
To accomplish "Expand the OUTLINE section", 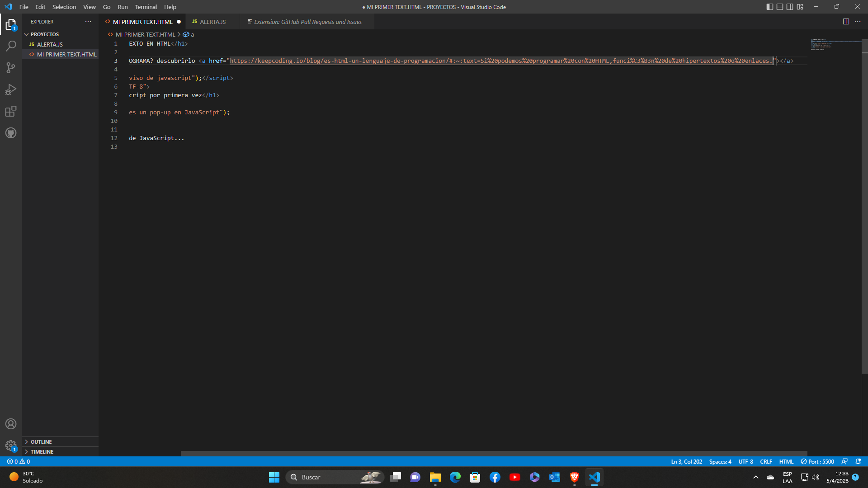I will (x=60, y=442).
